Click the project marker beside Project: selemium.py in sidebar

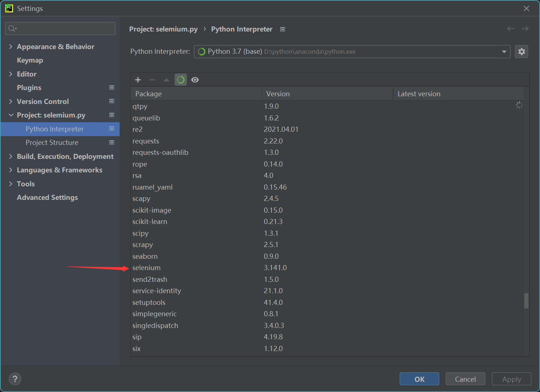112,115
